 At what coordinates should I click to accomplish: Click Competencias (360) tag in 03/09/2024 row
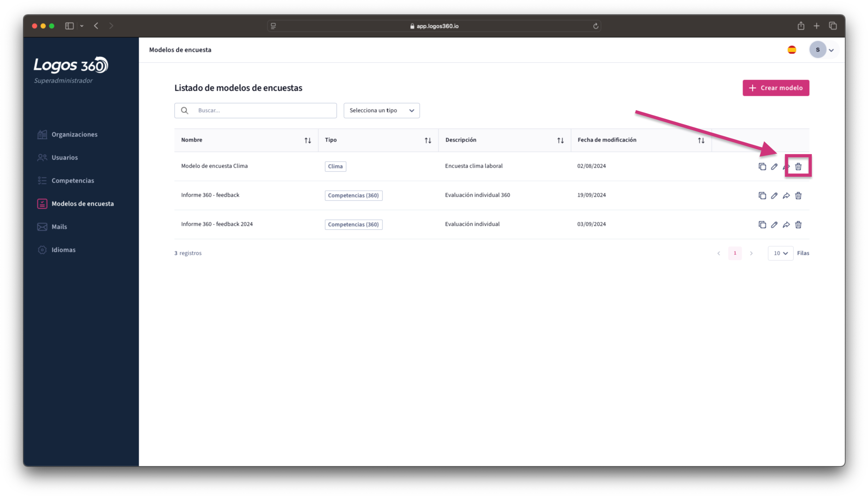[353, 225]
